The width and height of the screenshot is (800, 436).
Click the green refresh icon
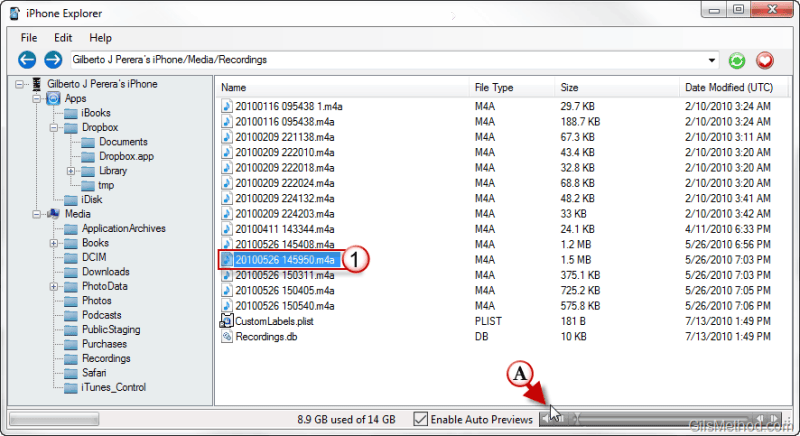(x=737, y=61)
